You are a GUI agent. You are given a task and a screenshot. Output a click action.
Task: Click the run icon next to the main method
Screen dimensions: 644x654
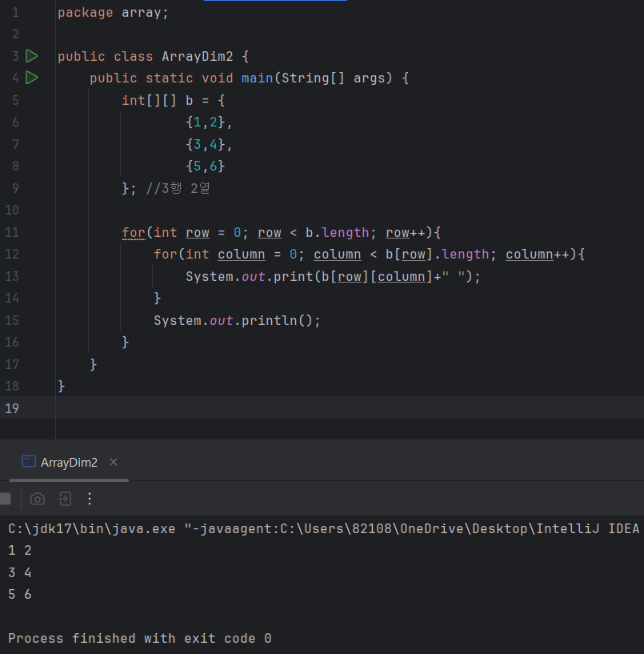[x=30, y=78]
